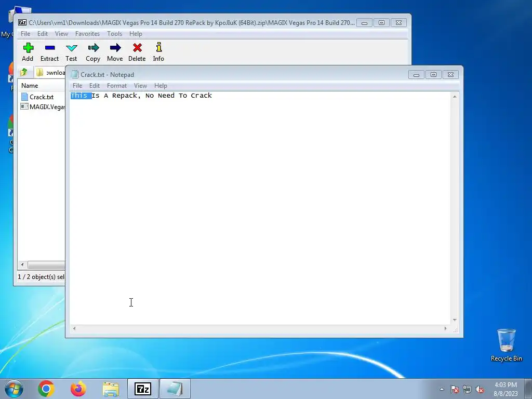
Task: Minimize the 7-Zip window
Action: click(x=364, y=23)
